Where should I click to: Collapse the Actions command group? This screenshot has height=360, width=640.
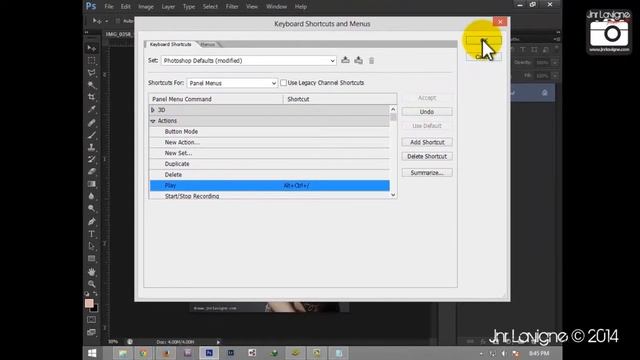(153, 121)
